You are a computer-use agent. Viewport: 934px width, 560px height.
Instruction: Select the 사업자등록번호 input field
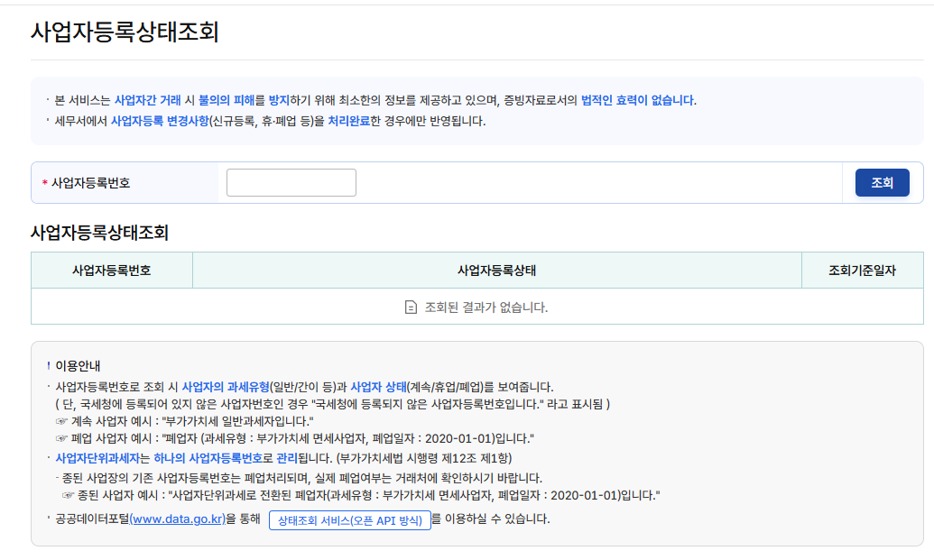291,182
